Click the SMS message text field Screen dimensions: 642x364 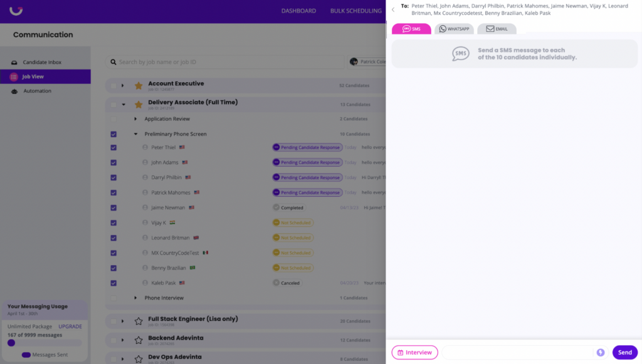click(x=517, y=353)
